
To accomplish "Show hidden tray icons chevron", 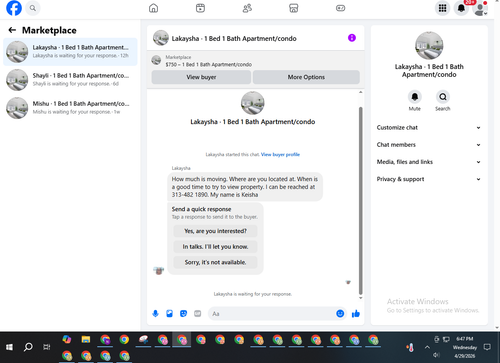I will 427,347.
